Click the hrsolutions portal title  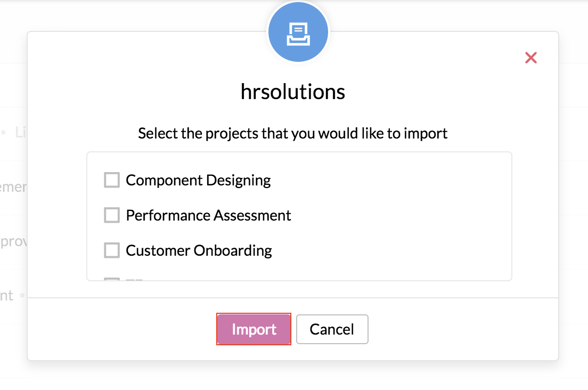click(293, 92)
